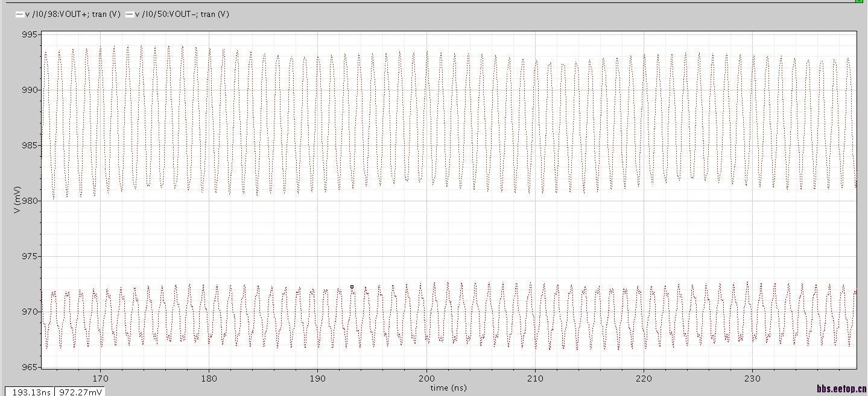Click the 210 tick on the time axis

535,379
